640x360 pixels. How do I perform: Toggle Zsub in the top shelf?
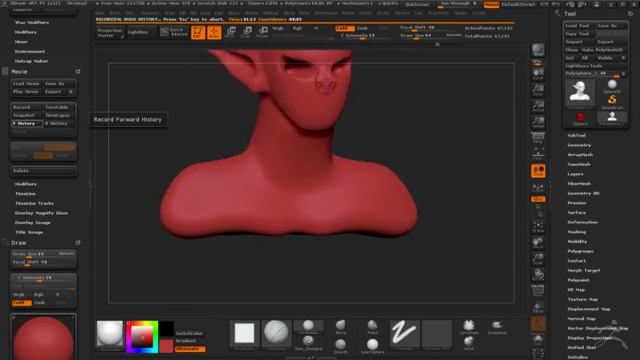tap(362, 28)
